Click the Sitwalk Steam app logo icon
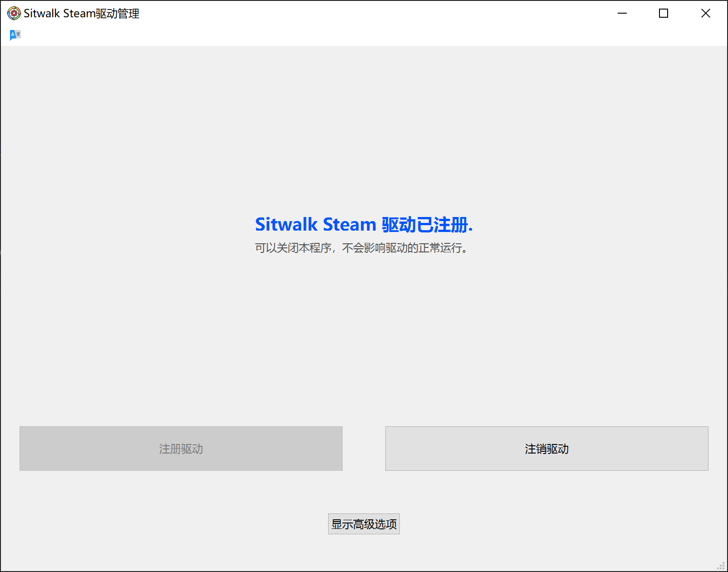 [14, 14]
